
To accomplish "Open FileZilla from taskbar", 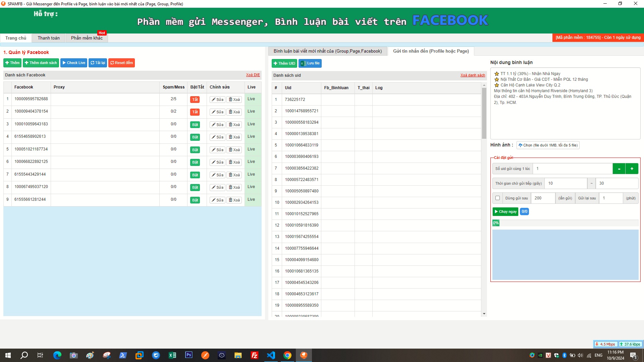I will coord(255,355).
